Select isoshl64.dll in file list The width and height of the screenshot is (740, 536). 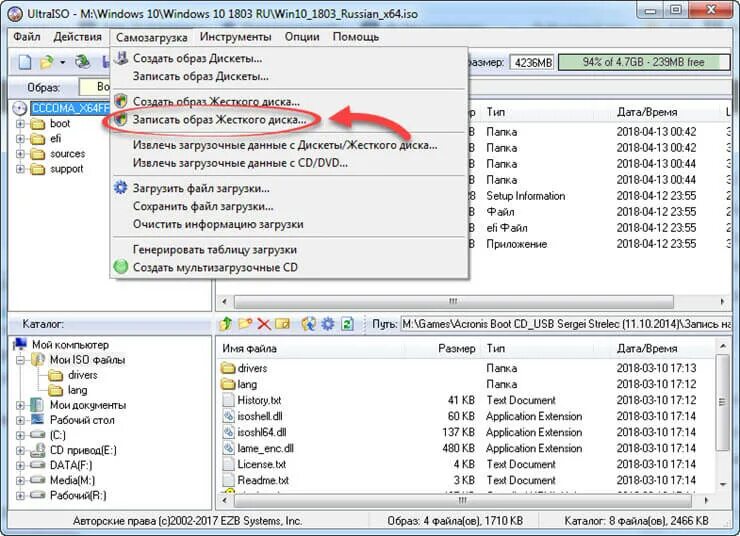pos(261,432)
